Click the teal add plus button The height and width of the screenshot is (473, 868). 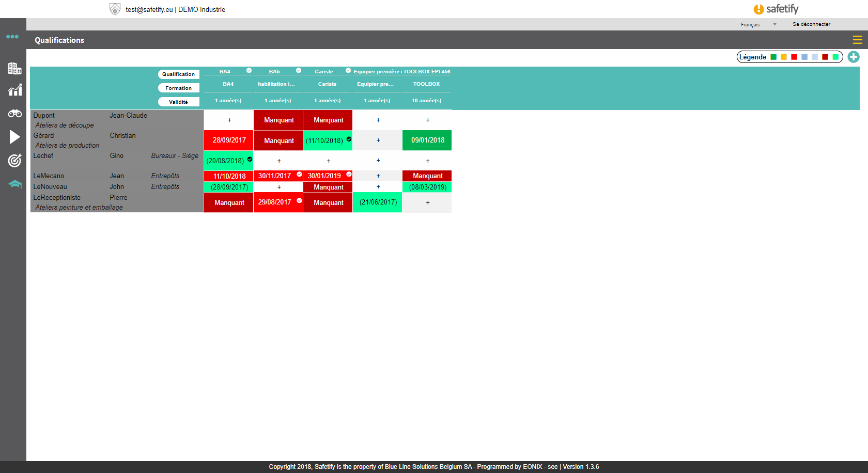pyautogui.click(x=854, y=57)
